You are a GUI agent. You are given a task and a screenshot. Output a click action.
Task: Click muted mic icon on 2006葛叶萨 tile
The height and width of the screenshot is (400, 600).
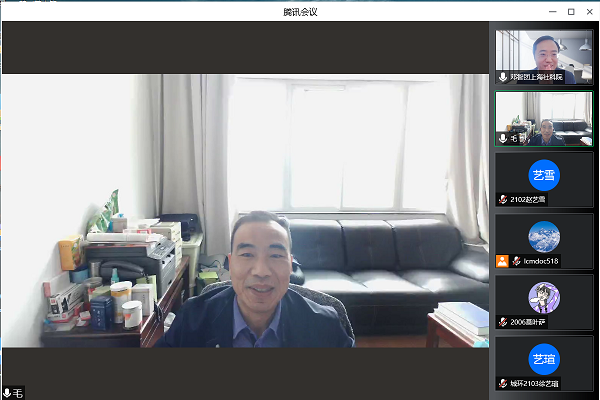click(503, 322)
